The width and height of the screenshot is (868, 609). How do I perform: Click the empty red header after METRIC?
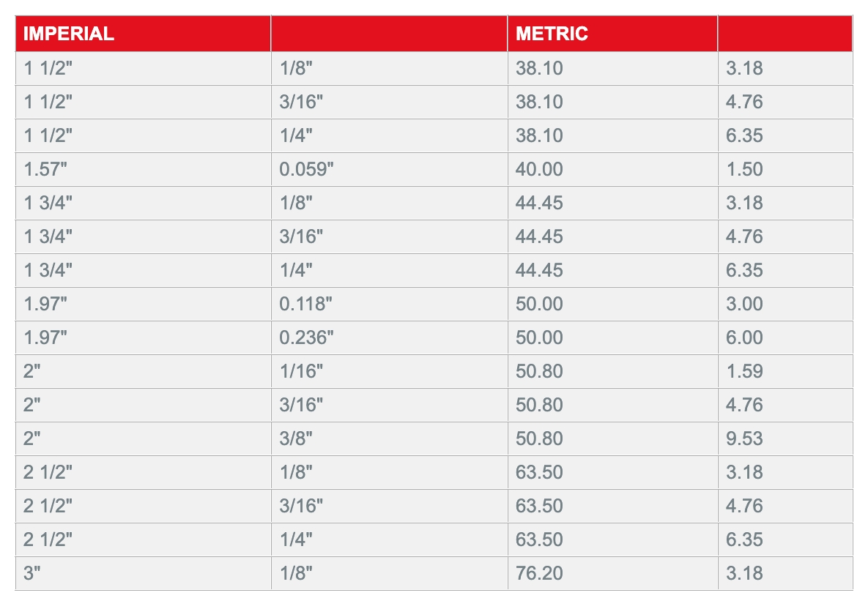[x=785, y=34]
